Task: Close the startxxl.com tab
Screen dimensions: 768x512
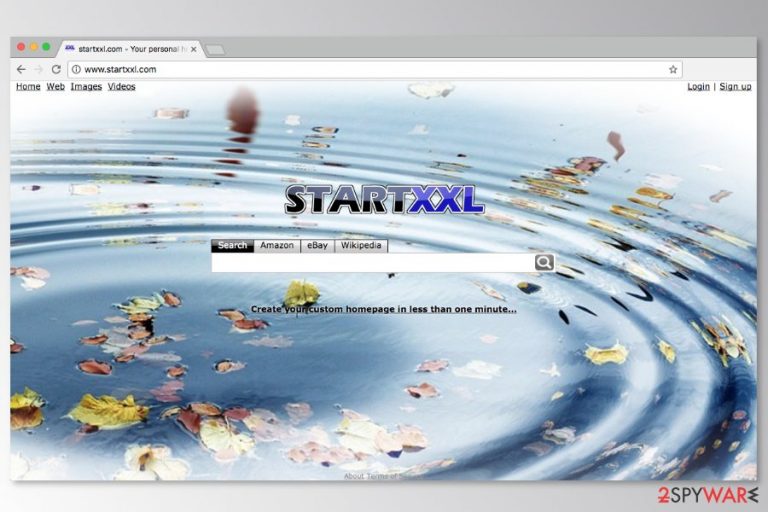Action: click(x=193, y=49)
